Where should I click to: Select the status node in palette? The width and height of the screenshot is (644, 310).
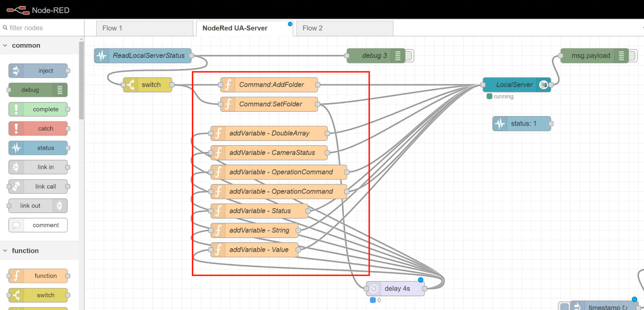coord(38,148)
